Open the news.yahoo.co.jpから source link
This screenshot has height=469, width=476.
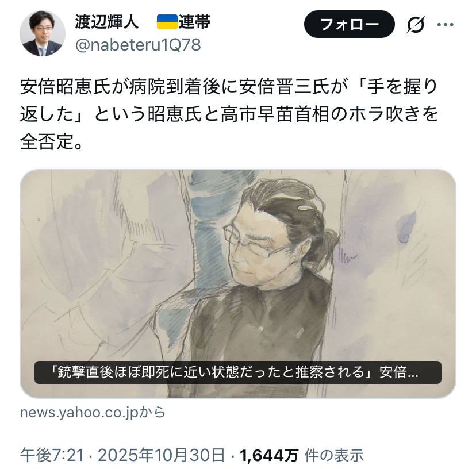tap(93, 413)
